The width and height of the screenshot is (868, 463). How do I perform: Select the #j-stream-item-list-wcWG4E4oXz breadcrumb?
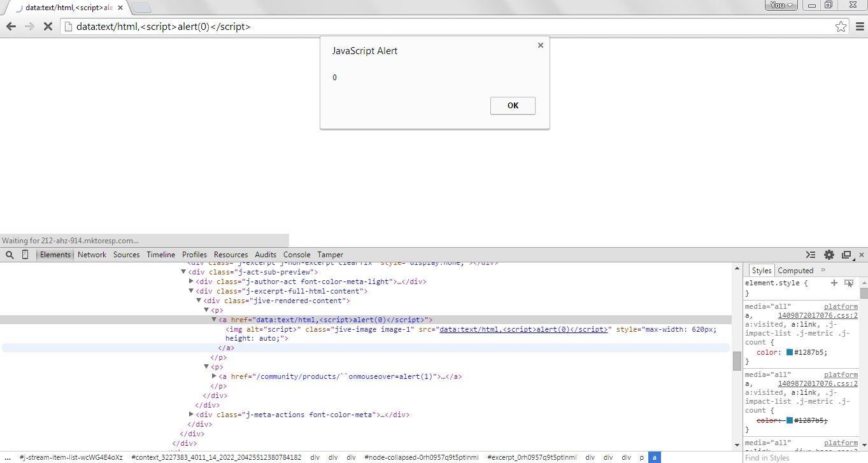(71, 457)
